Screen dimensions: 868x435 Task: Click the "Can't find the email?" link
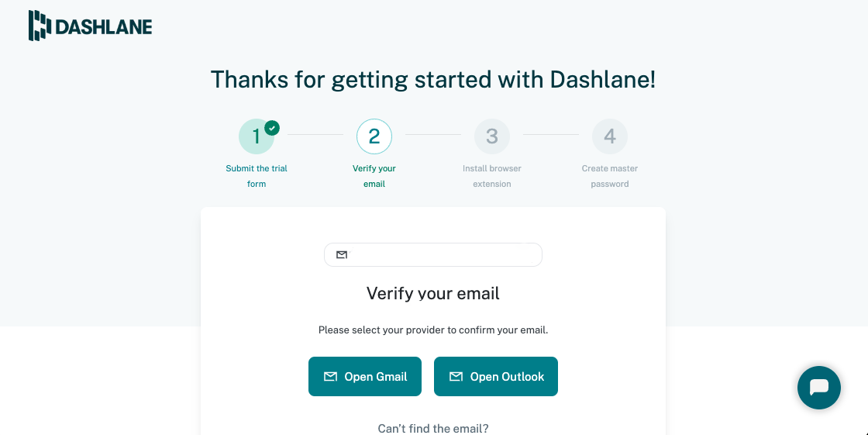(x=433, y=428)
